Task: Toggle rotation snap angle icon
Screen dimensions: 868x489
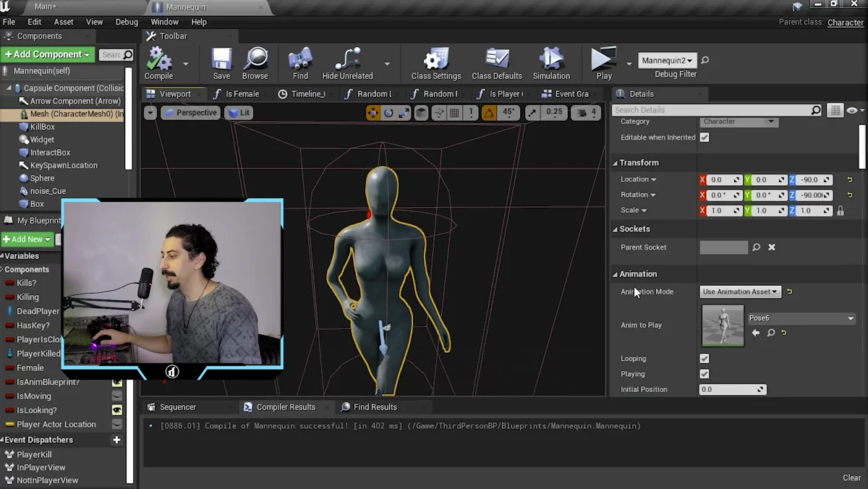Action: click(x=489, y=113)
